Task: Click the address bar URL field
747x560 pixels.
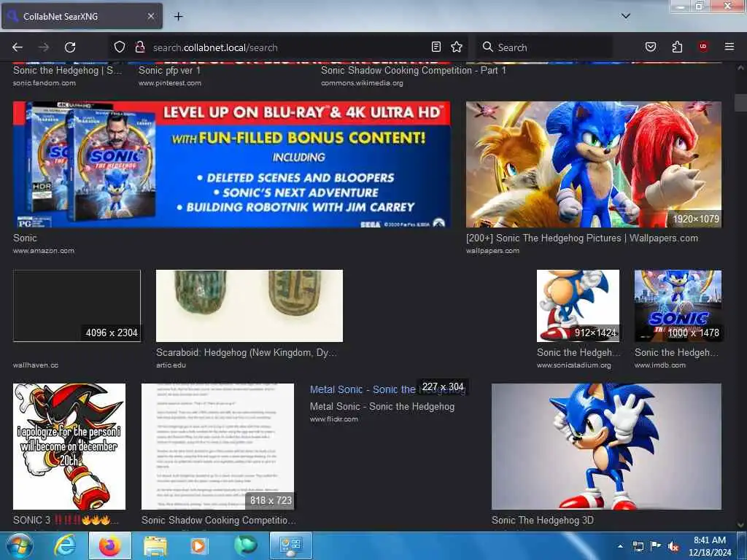Action: click(288, 47)
